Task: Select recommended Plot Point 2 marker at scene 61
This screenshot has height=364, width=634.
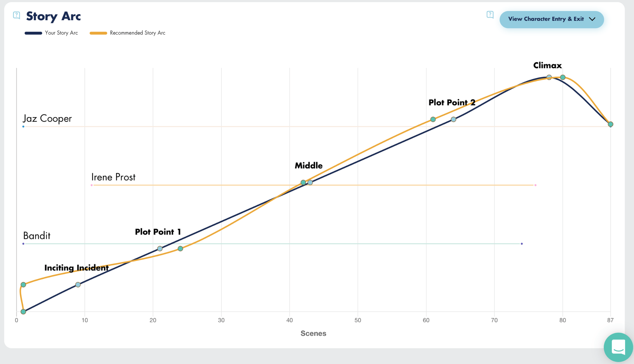Action: click(433, 119)
